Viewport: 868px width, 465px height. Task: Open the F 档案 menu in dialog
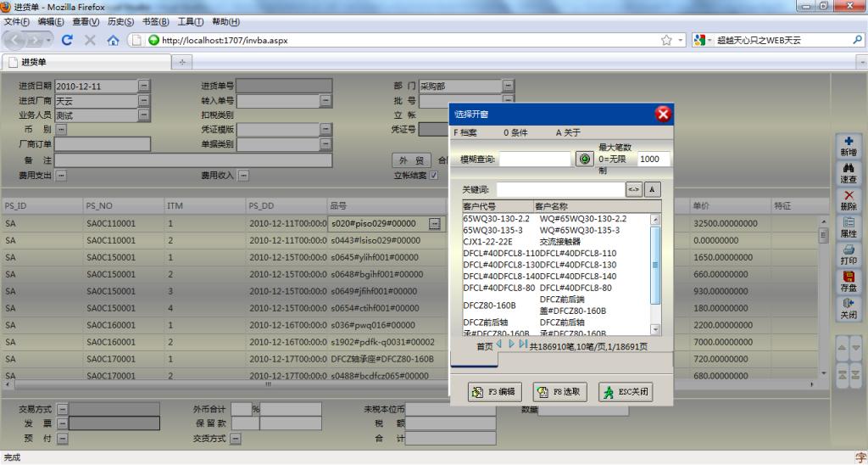pyautogui.click(x=465, y=133)
